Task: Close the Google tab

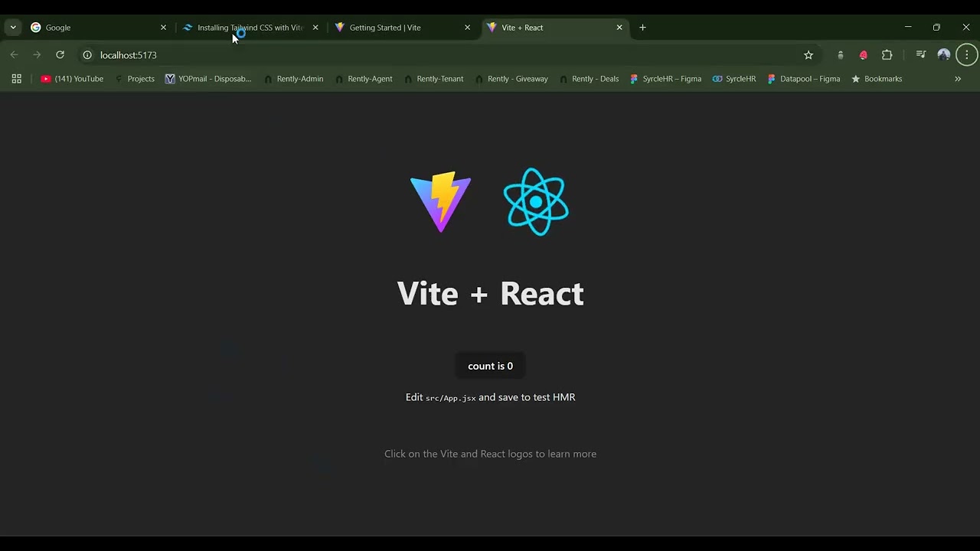Action: (x=163, y=28)
